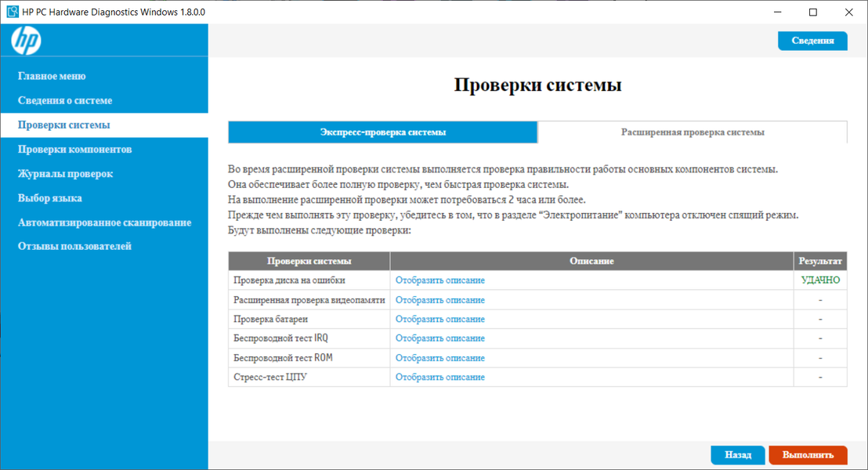
Task: Click the УДАЧНО result value
Action: 820,280
